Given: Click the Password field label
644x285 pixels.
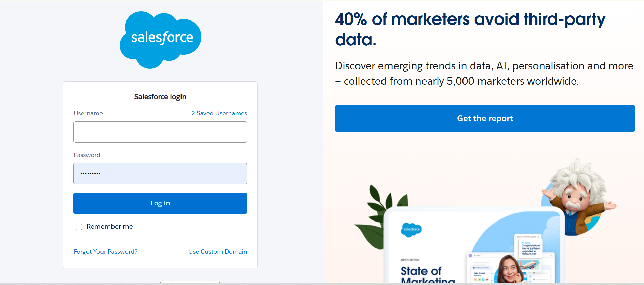Looking at the screenshot, I should coord(87,155).
